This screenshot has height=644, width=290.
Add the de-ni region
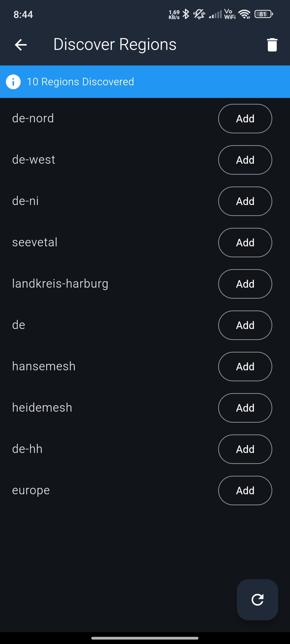(x=245, y=201)
